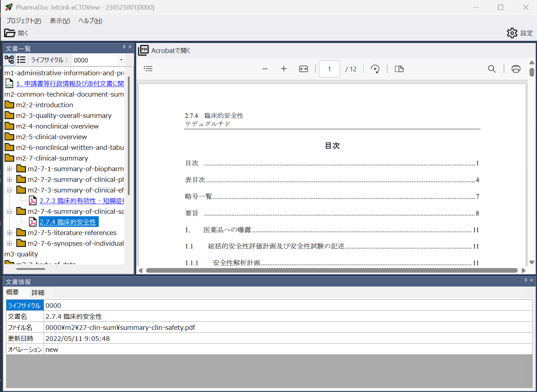Viewport: 537px width, 392px height.
Task: Open the settings gear
Action: point(512,33)
